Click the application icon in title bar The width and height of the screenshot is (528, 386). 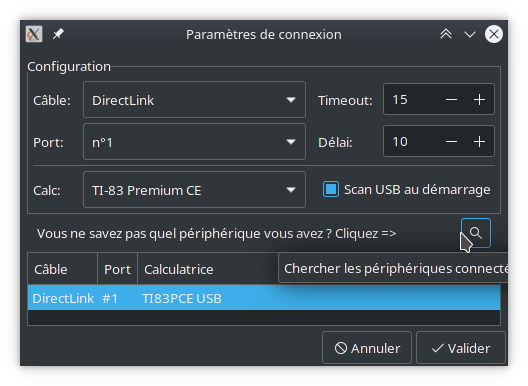click(x=34, y=34)
